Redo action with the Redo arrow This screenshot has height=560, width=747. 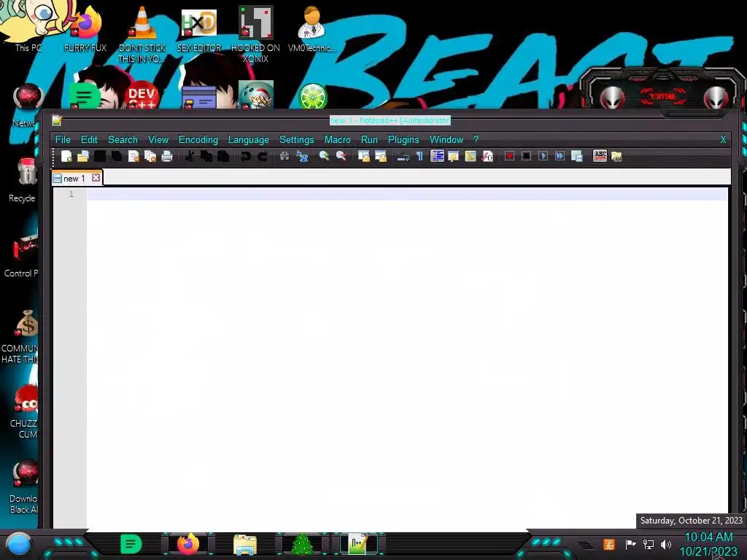263,156
